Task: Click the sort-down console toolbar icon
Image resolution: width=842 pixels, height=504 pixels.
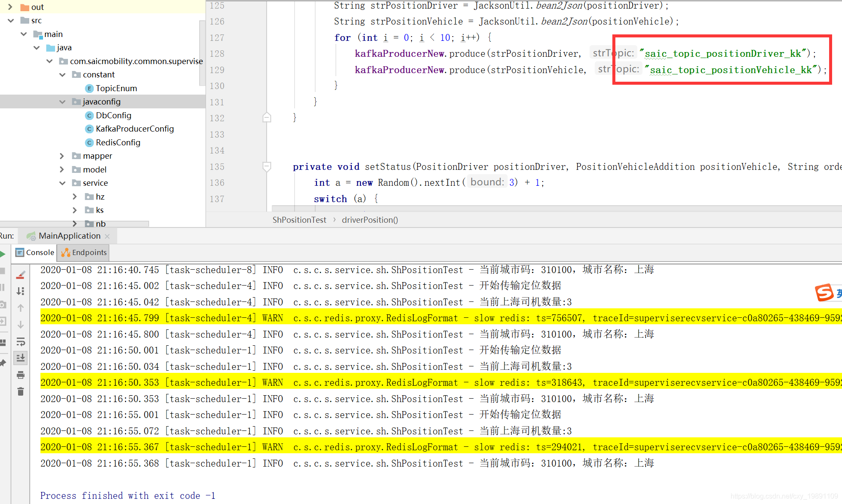Action: [x=21, y=291]
